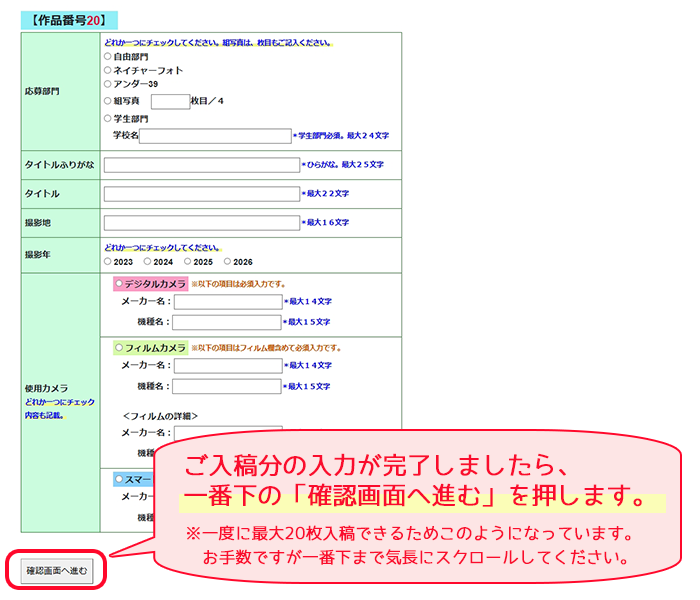Click the 確認画面へ進む button

click(57, 571)
